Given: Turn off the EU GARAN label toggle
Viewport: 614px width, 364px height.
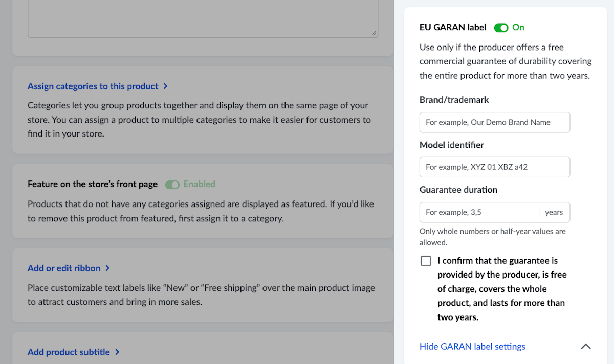Looking at the screenshot, I should (x=501, y=28).
